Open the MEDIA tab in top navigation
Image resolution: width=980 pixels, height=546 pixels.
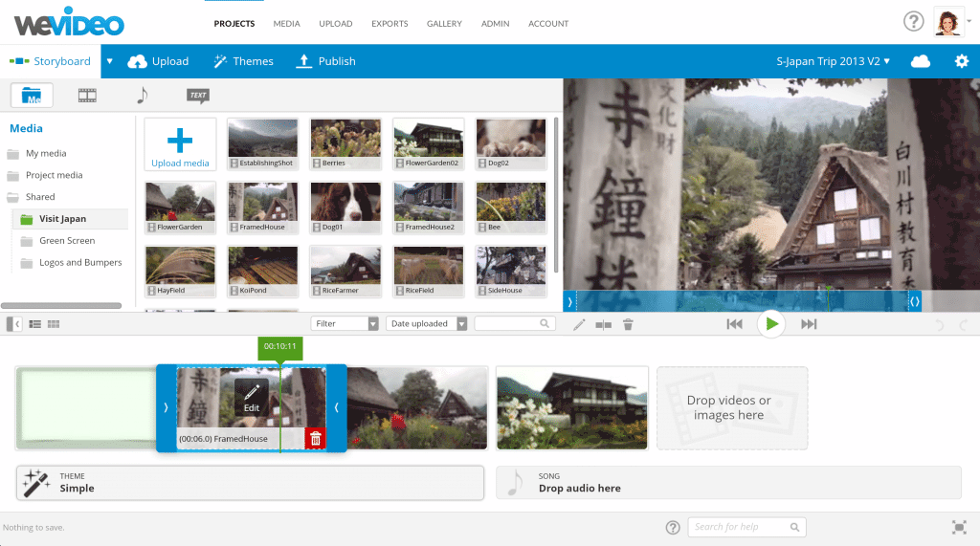click(x=286, y=24)
